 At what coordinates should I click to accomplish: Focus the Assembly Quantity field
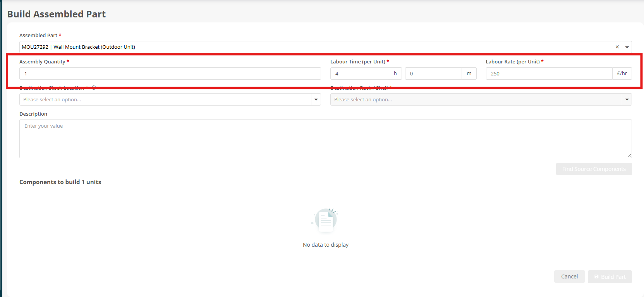point(170,73)
